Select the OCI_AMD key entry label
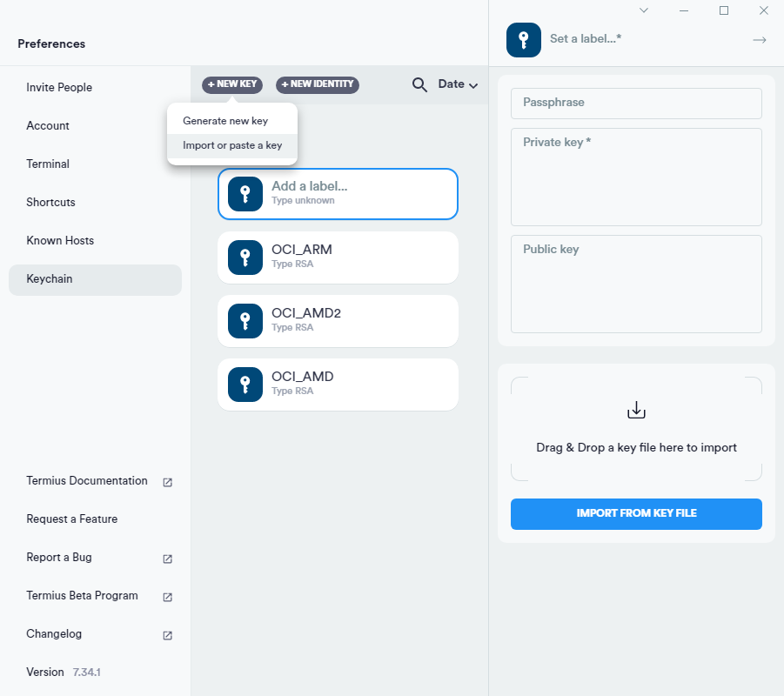The height and width of the screenshot is (696, 784). click(x=303, y=377)
